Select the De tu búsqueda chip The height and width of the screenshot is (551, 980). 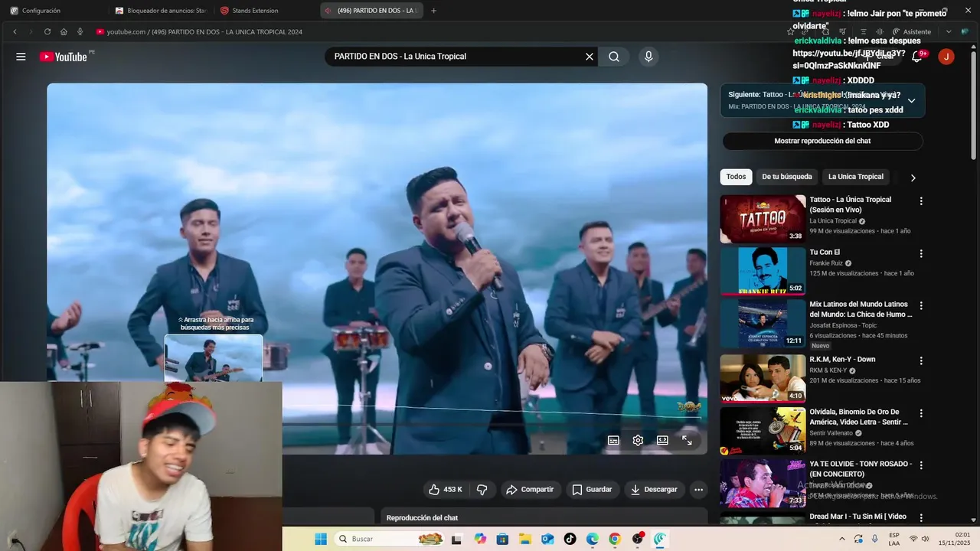(786, 177)
